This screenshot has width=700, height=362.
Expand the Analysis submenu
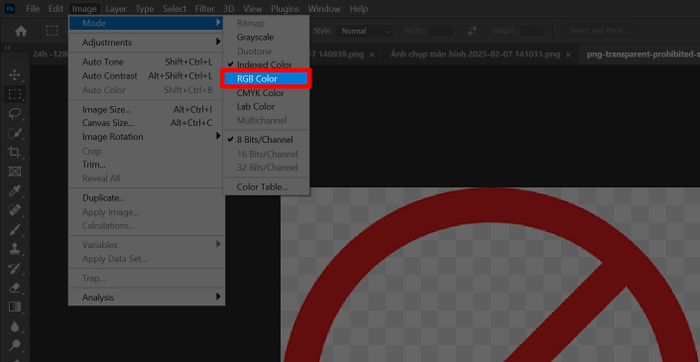(x=146, y=297)
